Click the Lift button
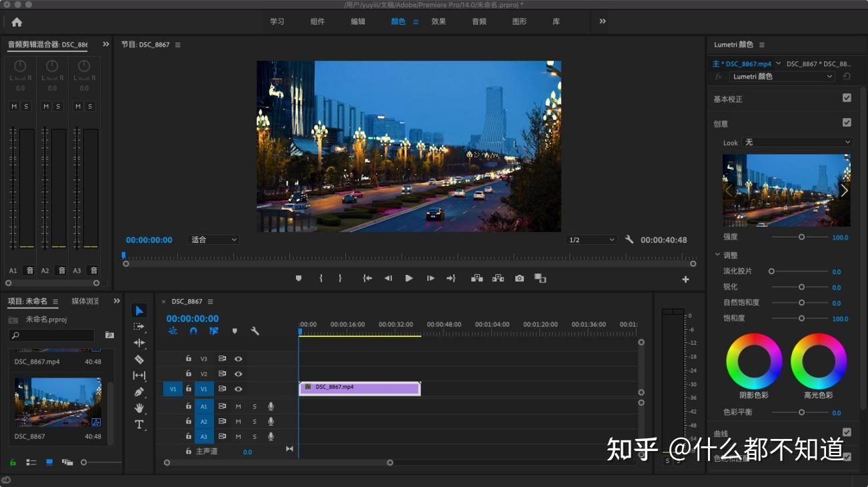Screen dimensions: 868x487 (477, 278)
